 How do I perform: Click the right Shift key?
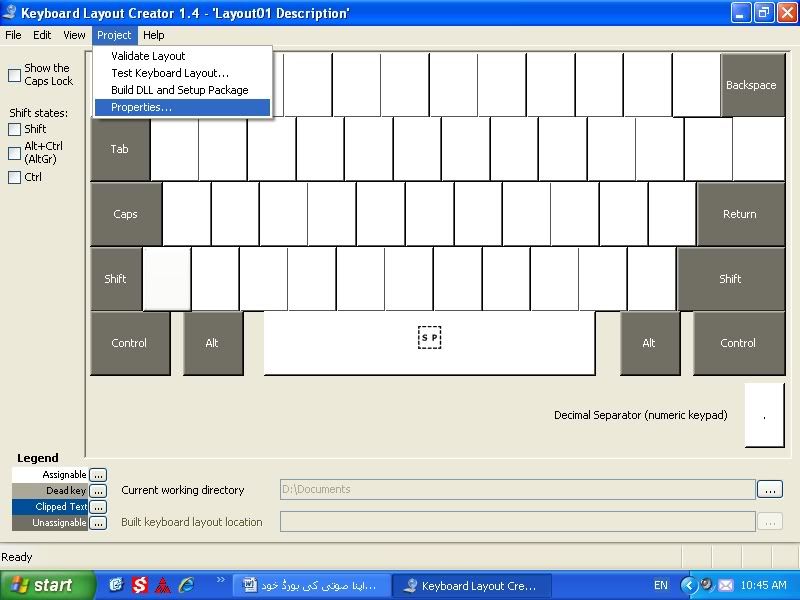(731, 279)
